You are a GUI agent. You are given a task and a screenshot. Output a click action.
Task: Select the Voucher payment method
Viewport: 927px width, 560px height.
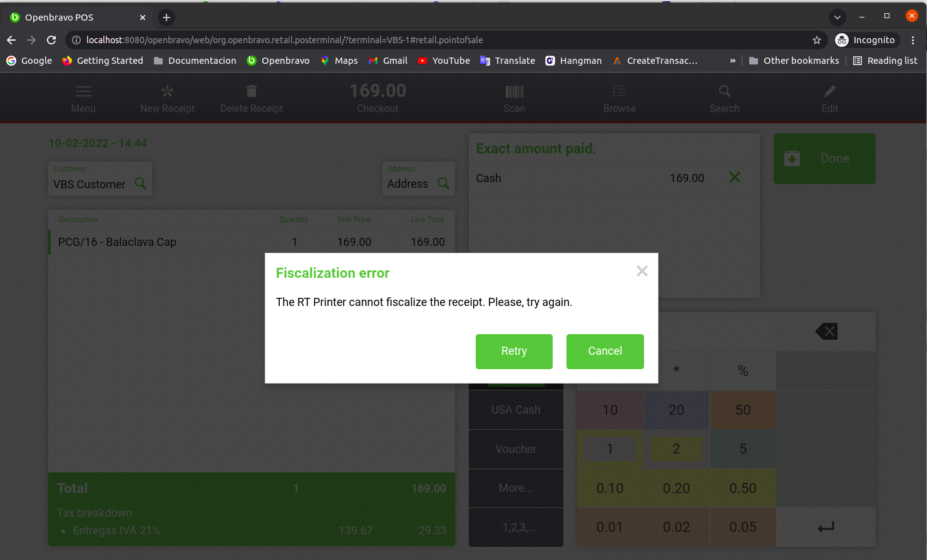tap(516, 449)
